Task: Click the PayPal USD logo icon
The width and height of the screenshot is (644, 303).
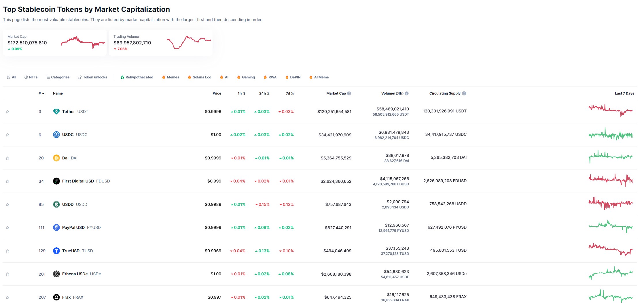Action: click(x=56, y=227)
